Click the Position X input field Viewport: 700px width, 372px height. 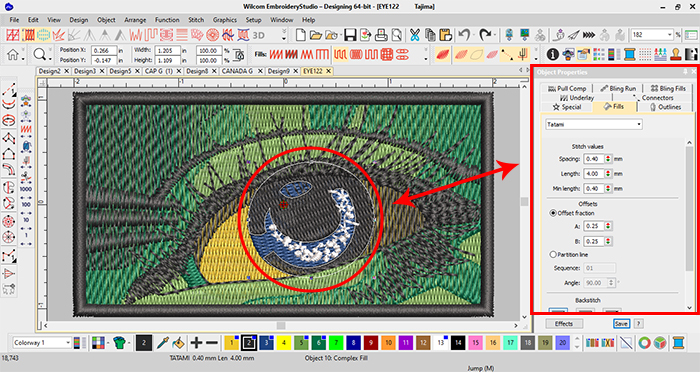point(104,50)
